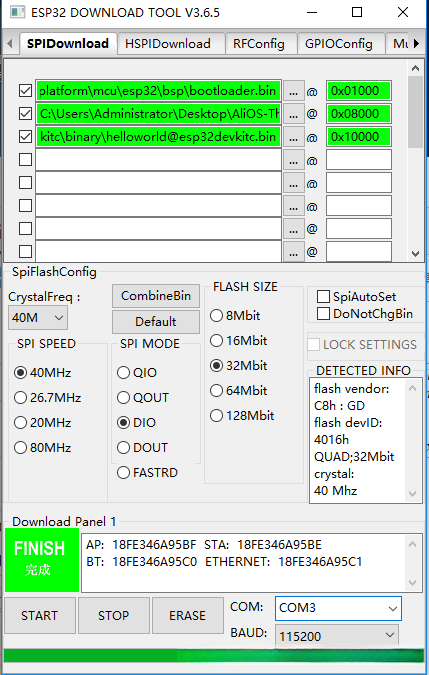
Task: Click the '40 Mhz' crystal info text
Action: click(x=335, y=490)
